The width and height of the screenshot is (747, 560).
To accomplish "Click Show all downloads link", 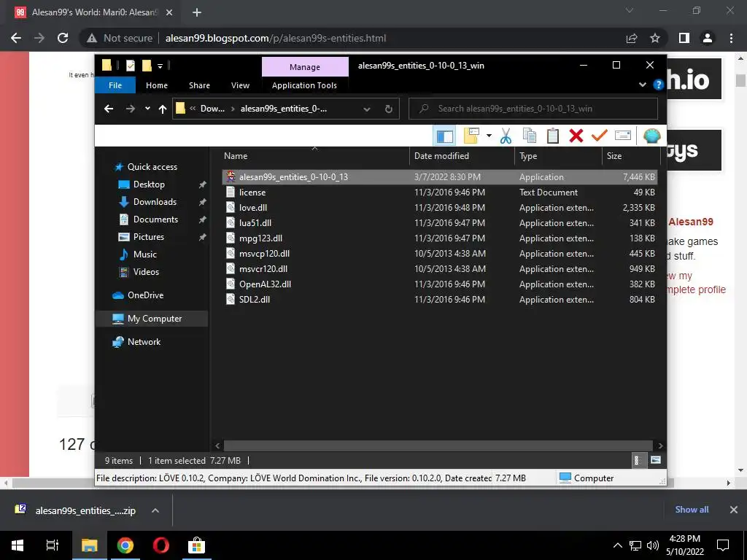I will point(692,510).
